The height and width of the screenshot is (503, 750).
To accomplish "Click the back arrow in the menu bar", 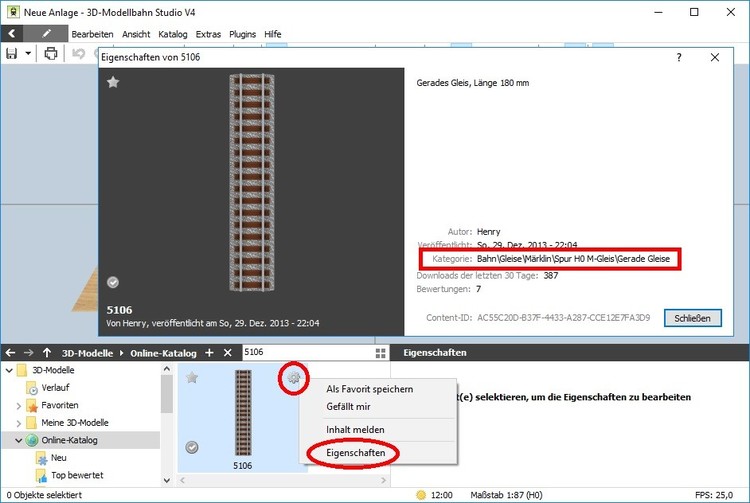I will (12, 33).
